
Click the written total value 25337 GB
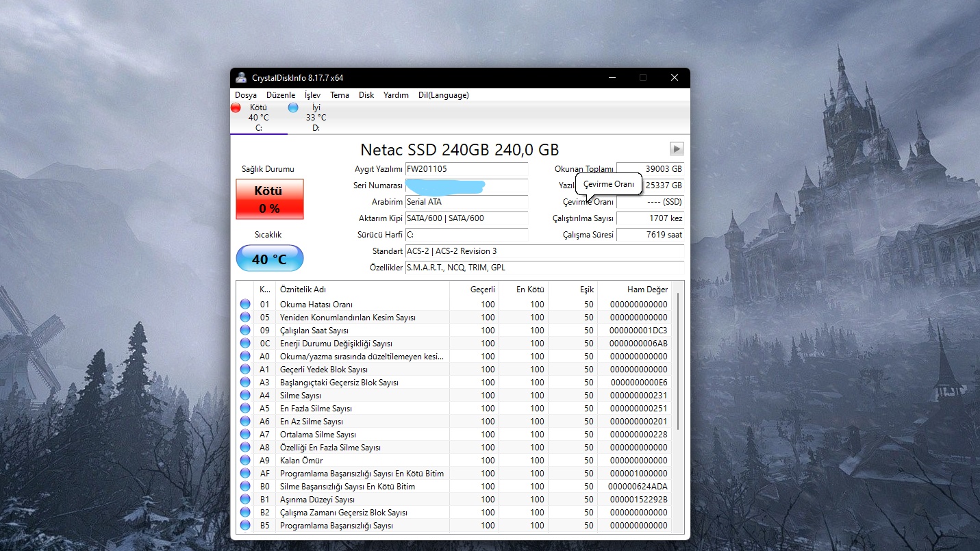click(x=663, y=185)
